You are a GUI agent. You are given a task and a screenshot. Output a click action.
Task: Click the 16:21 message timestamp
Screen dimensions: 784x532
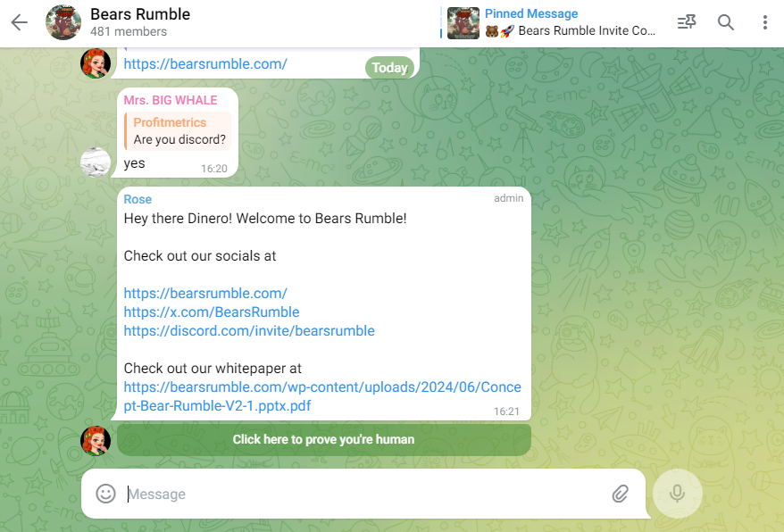click(506, 411)
